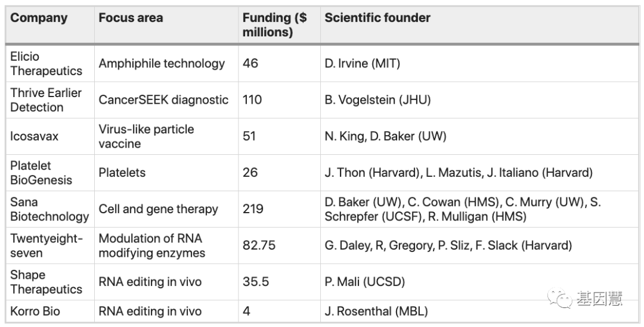
Task: Select the Elicio Therapeutics company cell
Action: (46, 64)
